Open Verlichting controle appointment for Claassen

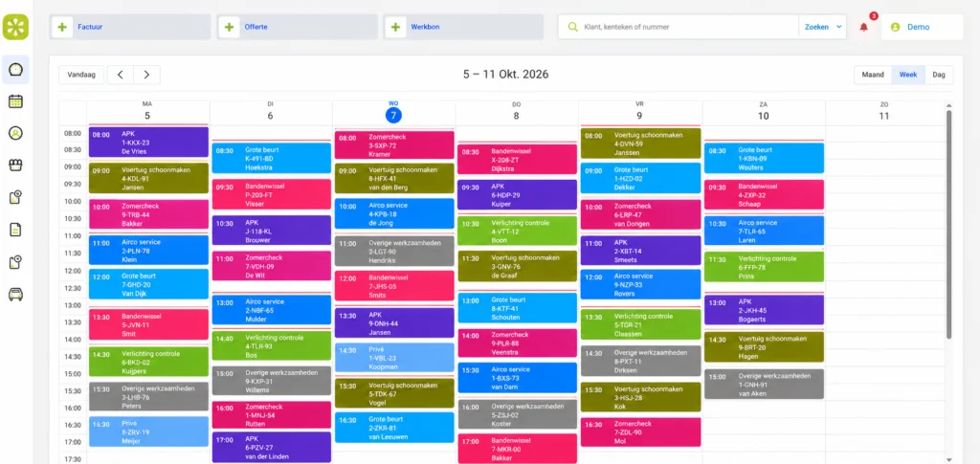(640, 324)
